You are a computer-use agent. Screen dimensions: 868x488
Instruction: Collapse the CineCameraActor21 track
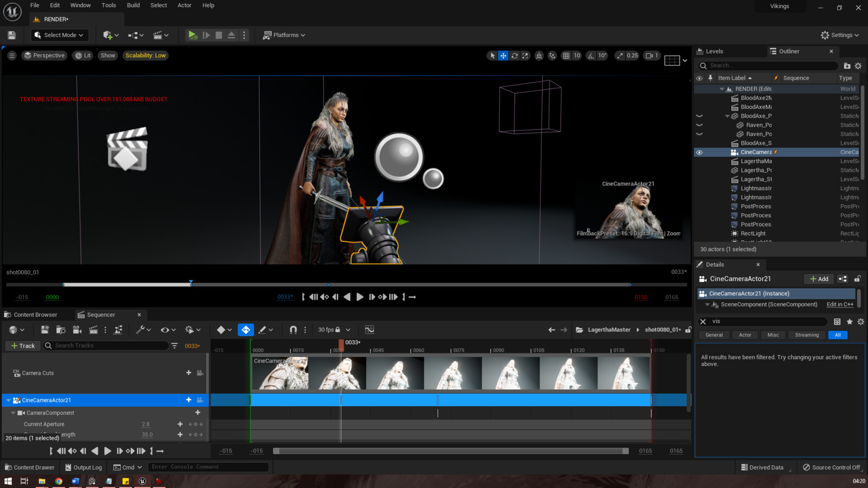point(9,400)
